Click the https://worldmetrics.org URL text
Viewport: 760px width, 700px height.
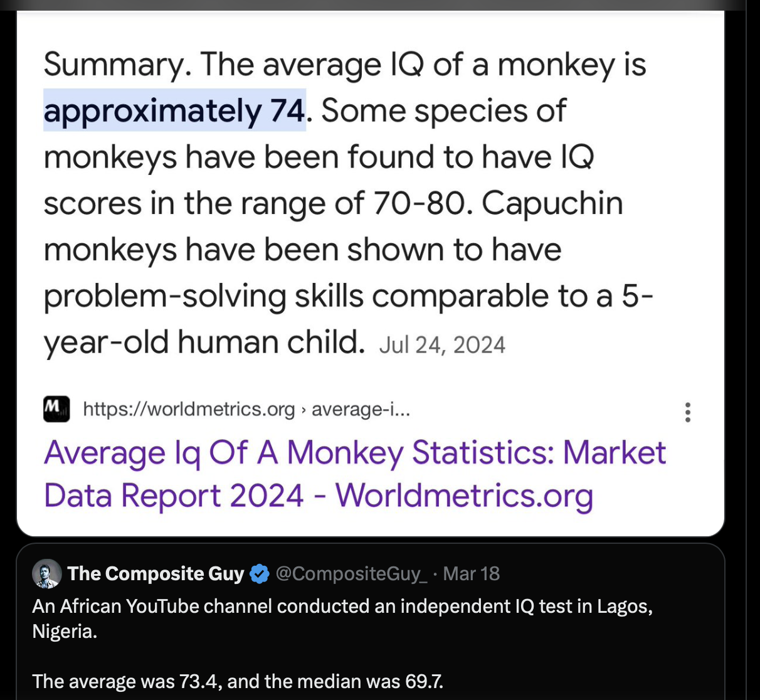[189, 410]
